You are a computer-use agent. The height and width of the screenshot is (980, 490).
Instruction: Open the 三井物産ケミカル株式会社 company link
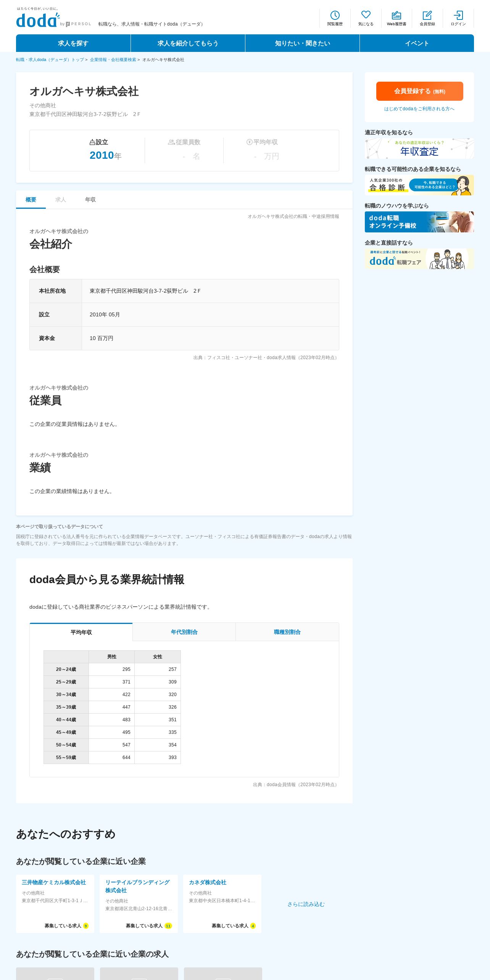click(x=54, y=882)
